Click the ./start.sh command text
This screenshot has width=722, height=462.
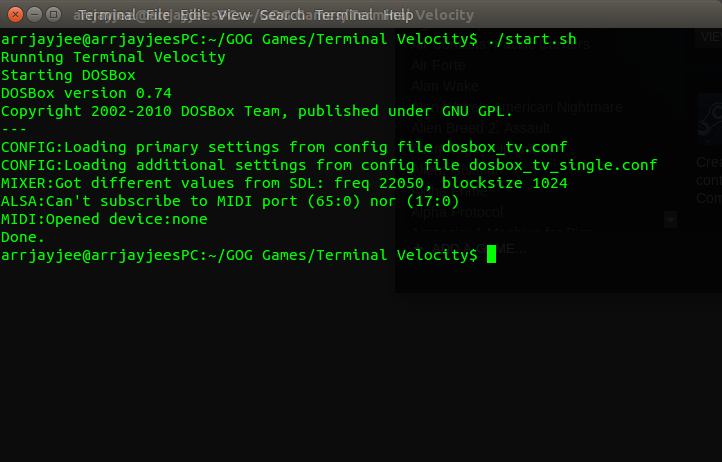tap(532, 39)
